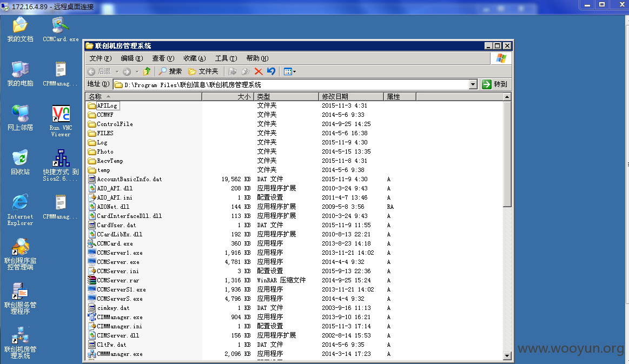The height and width of the screenshot is (364, 629).
Task: Open the 查看(V) menu
Action: [x=163, y=58]
